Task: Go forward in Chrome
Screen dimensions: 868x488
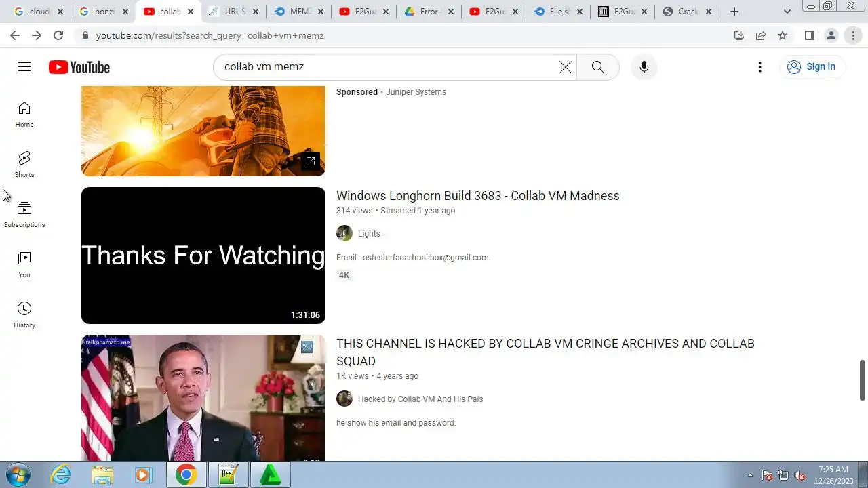Action: click(37, 35)
